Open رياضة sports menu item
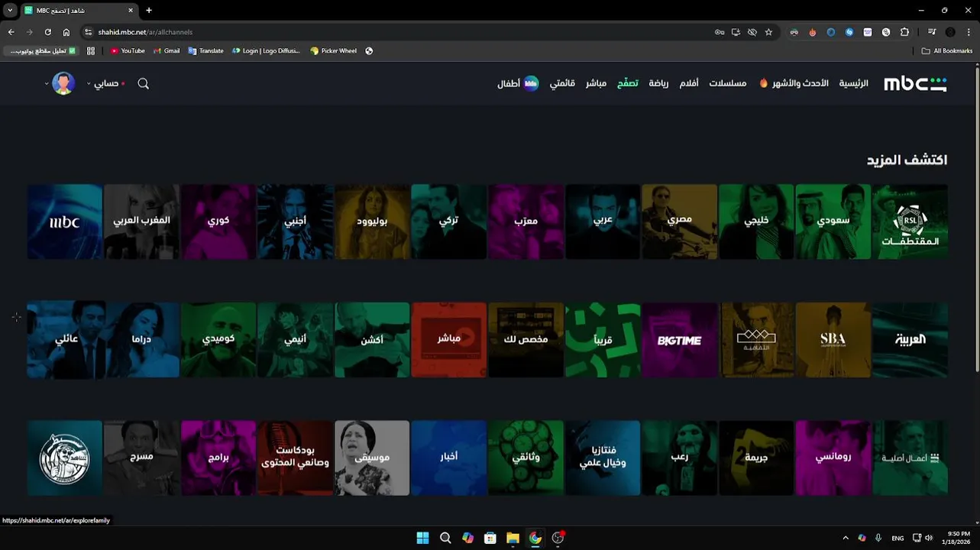Image resolution: width=980 pixels, height=550 pixels. [x=658, y=83]
